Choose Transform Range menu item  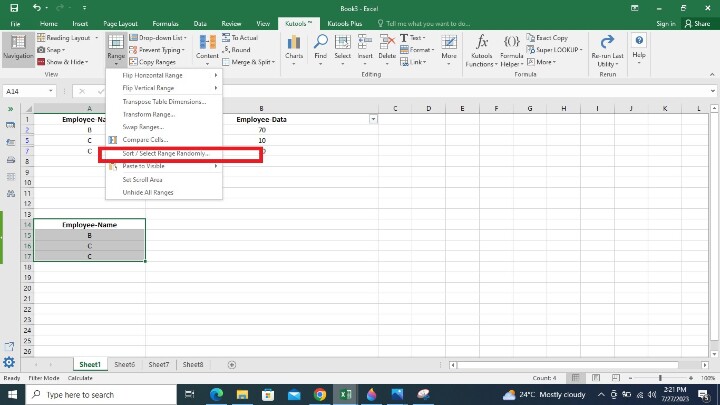click(x=164, y=114)
